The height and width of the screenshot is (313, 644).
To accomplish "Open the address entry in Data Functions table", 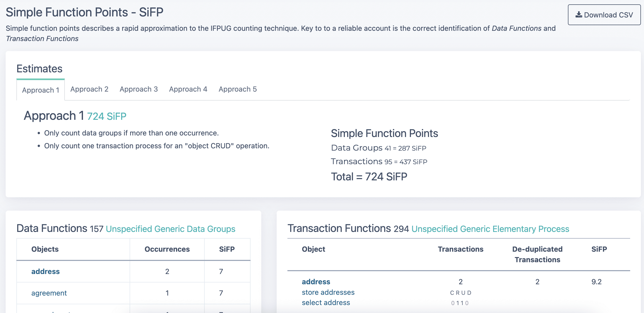I will pos(45,271).
